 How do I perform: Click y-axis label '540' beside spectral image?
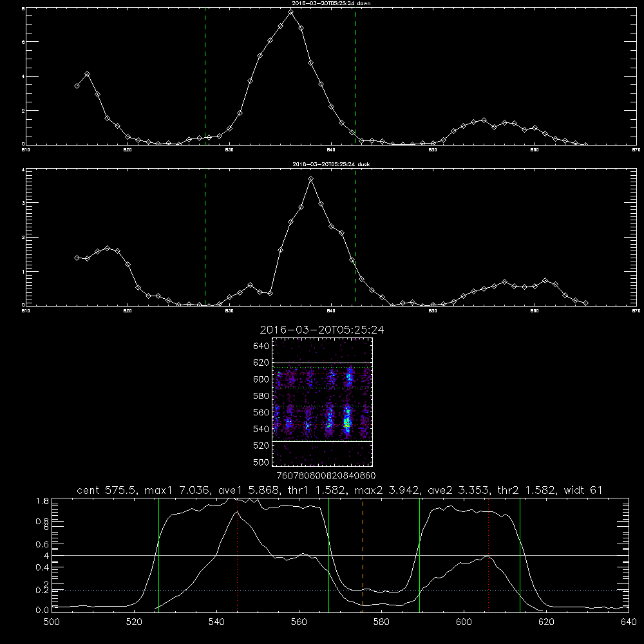click(x=261, y=429)
